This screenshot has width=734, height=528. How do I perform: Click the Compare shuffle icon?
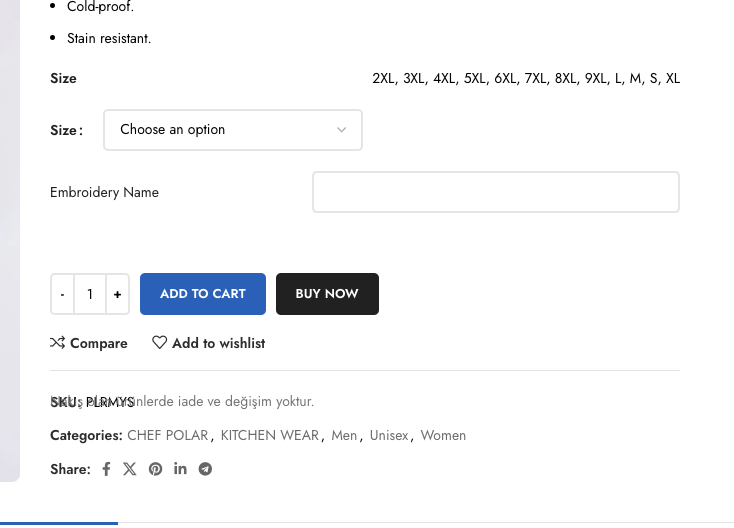(x=58, y=343)
